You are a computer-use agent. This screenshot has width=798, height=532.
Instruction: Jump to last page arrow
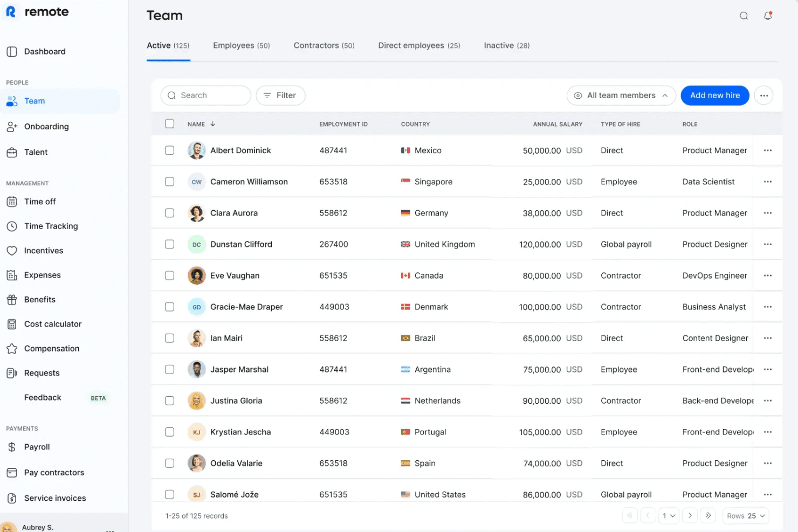[x=708, y=516]
